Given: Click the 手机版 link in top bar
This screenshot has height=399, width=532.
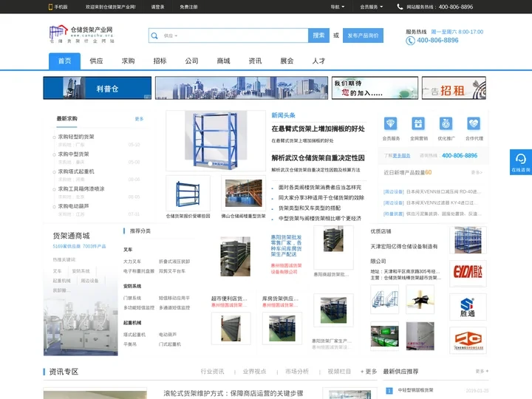Looking at the screenshot, I should tap(61, 7).
